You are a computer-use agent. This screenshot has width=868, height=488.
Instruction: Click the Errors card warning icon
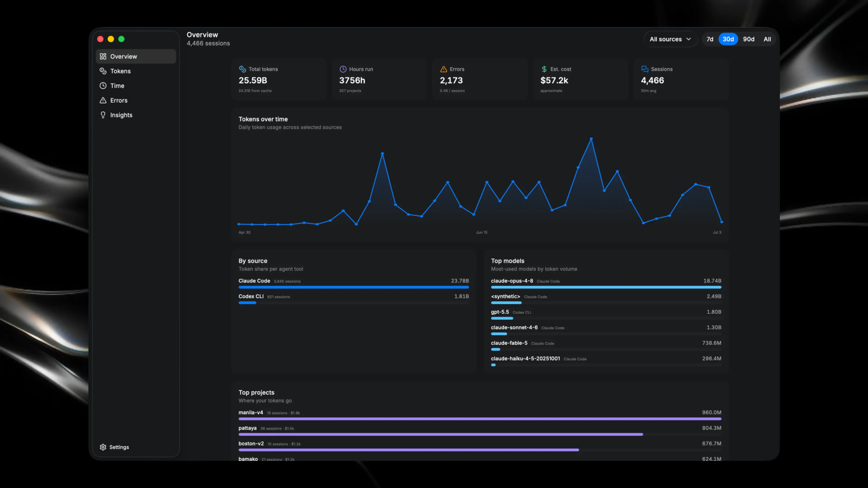[x=443, y=69]
